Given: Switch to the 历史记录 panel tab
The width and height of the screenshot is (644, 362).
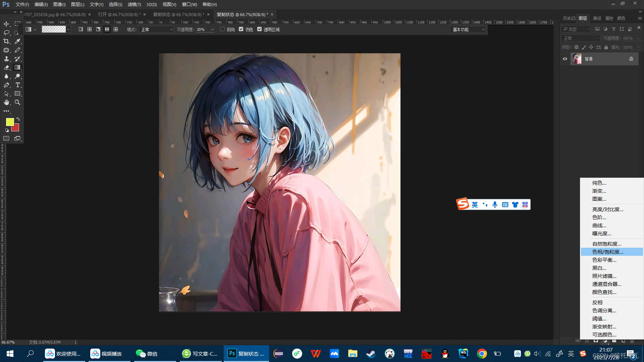Looking at the screenshot, I should (x=569, y=18).
